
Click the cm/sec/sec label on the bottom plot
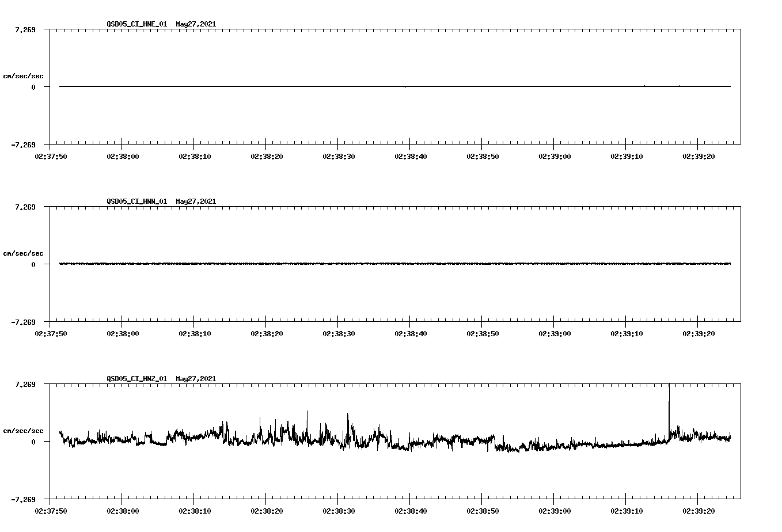[x=24, y=430]
